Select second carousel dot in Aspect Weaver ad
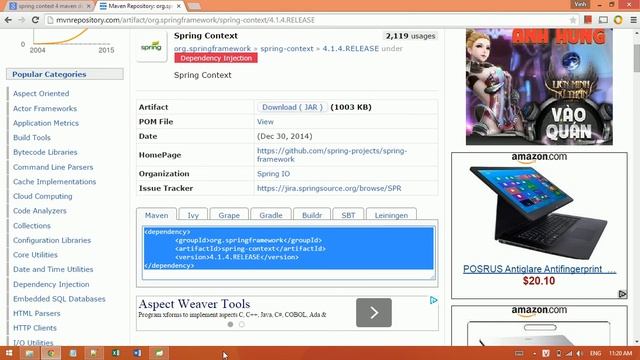 tap(242, 324)
